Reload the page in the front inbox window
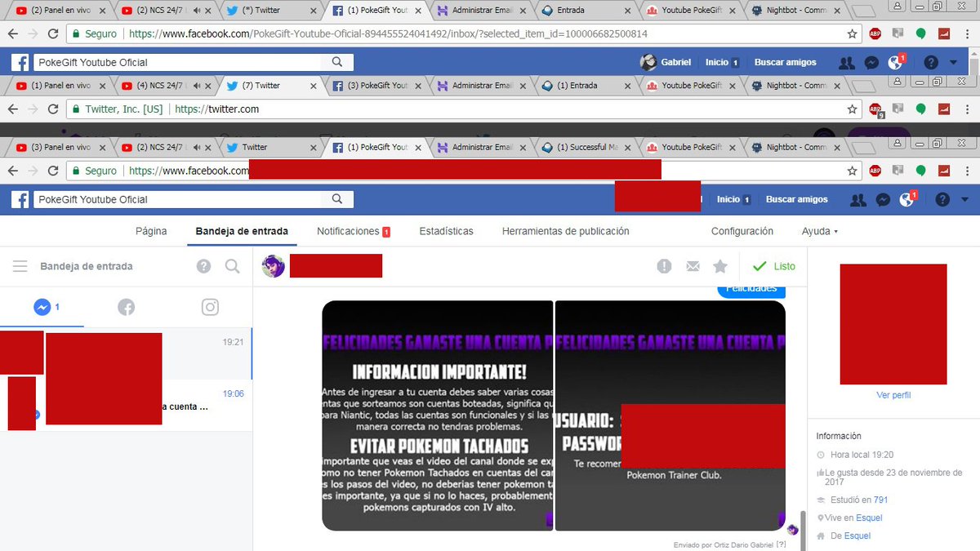This screenshot has width=980, height=551. (x=53, y=171)
